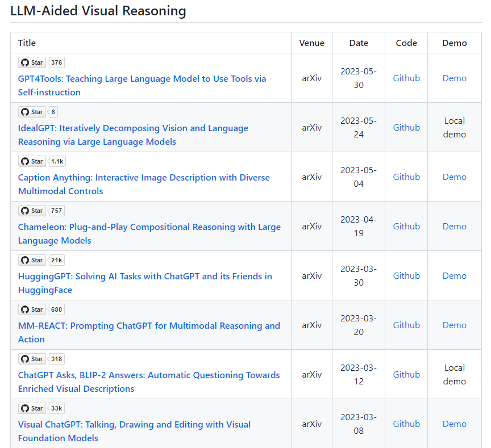This screenshot has height=448, width=491.
Task: Select the arXiv venue in Chameleon row
Action: pyautogui.click(x=311, y=227)
